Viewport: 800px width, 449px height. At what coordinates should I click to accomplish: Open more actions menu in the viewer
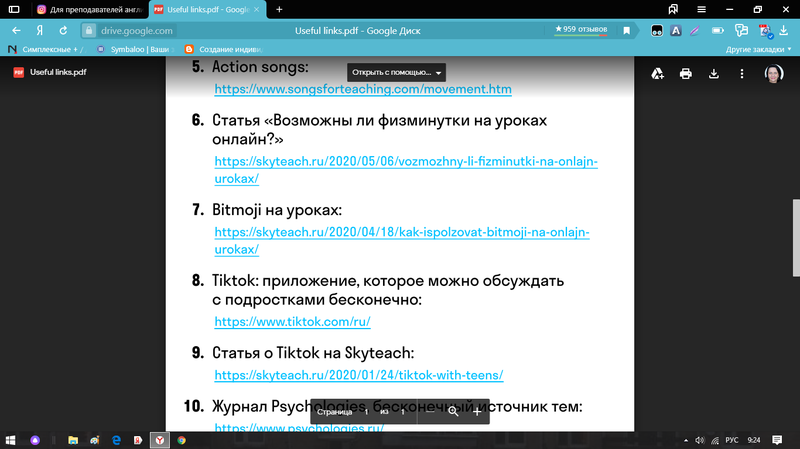coord(742,73)
